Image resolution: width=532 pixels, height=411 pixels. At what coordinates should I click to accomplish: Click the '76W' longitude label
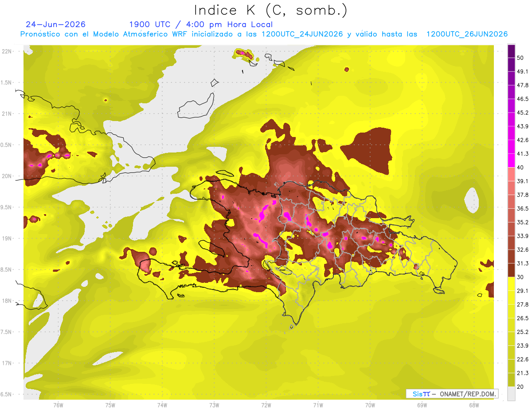coord(58,405)
